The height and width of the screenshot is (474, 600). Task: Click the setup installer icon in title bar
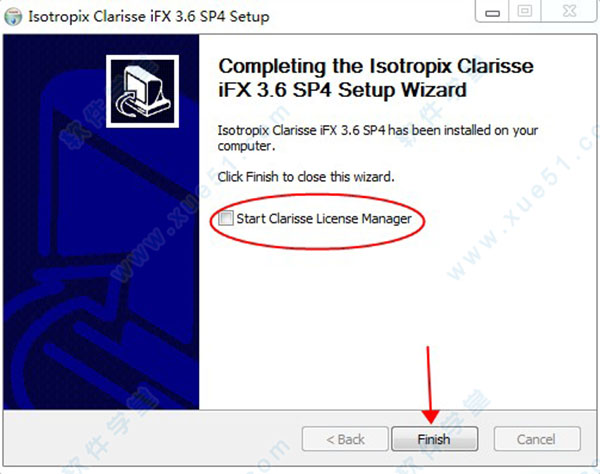[x=13, y=17]
